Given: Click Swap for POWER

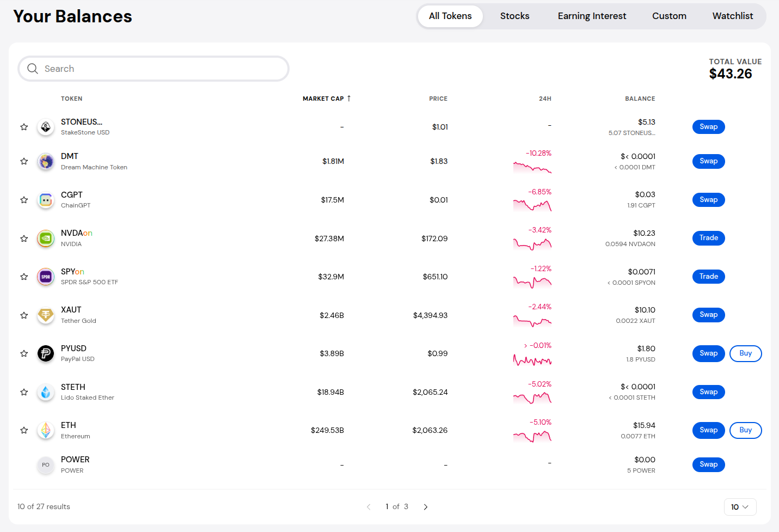Looking at the screenshot, I should pos(708,464).
